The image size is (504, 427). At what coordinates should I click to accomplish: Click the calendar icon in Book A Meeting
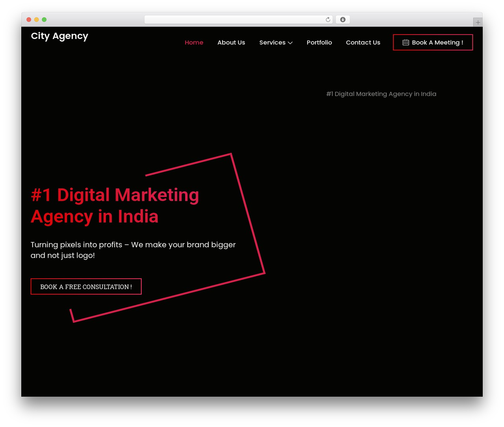[406, 43]
